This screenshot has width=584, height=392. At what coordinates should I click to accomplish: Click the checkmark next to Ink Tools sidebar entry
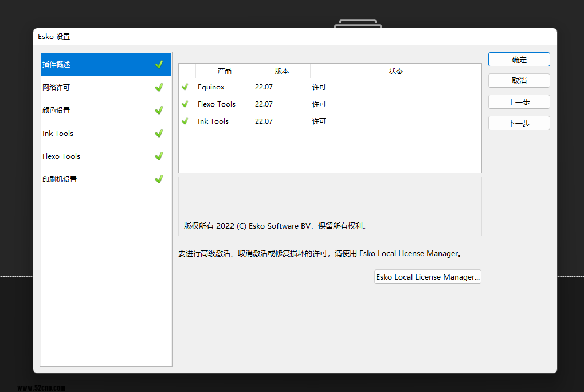coord(159,133)
